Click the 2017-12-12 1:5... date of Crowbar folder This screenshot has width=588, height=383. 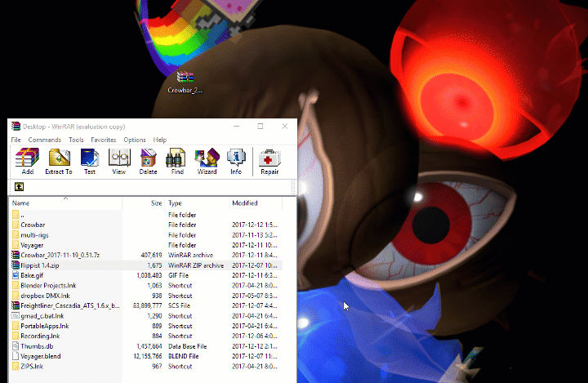point(254,225)
